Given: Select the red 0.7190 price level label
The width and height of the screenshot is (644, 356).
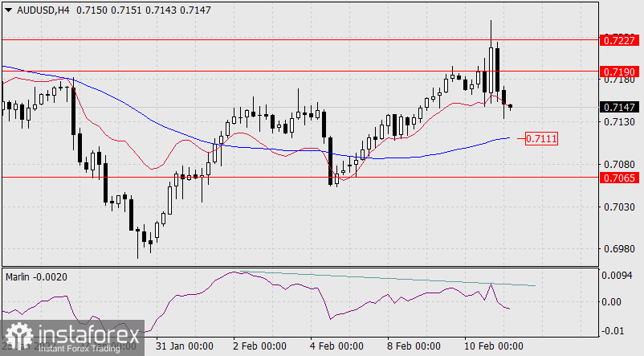Looking at the screenshot, I should [619, 72].
